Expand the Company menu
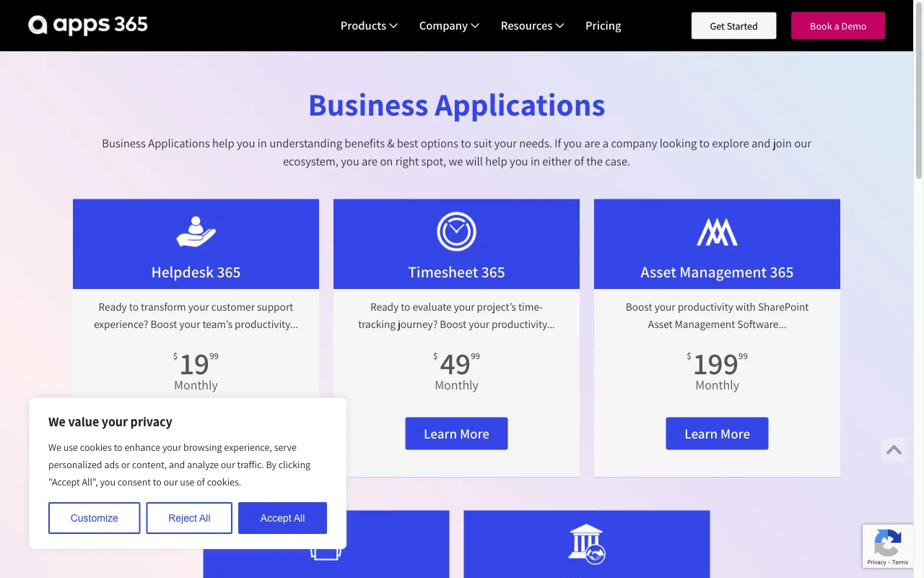 coord(449,26)
